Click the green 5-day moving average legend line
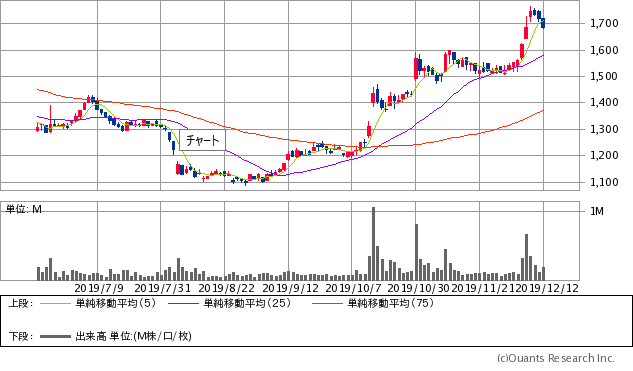Screen dimensions: 633x371 click(x=55, y=303)
